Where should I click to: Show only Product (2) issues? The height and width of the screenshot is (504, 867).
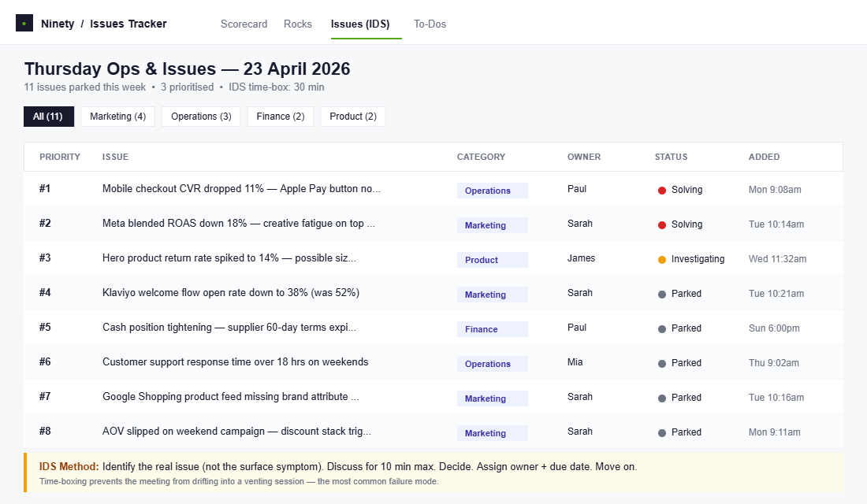[352, 117]
